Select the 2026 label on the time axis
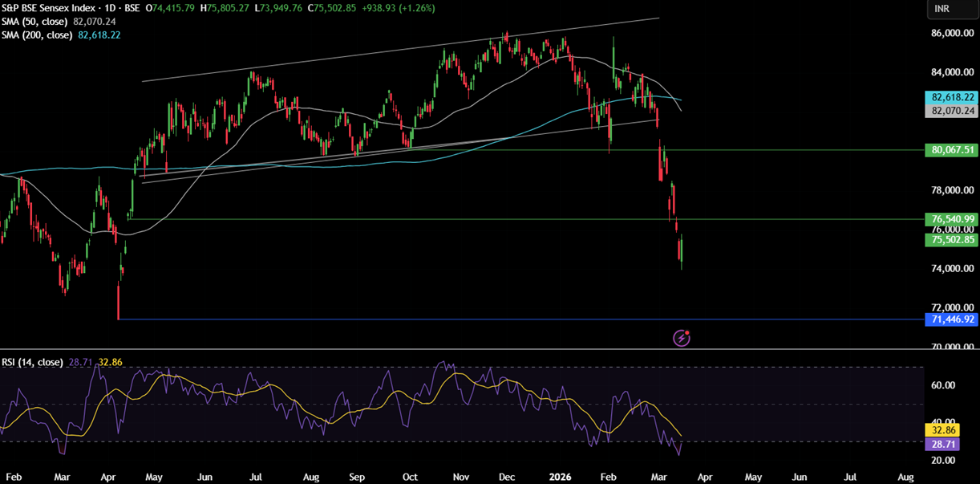980x484 pixels. click(560, 477)
